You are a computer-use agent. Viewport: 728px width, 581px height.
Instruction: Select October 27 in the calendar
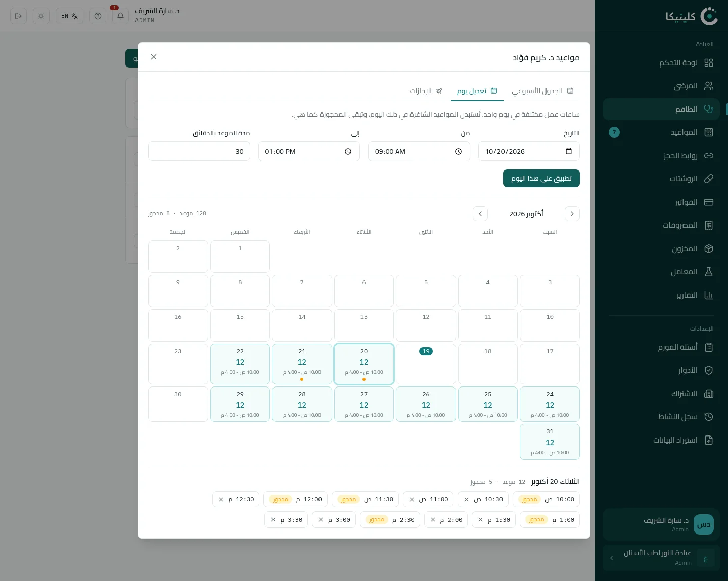364,404
